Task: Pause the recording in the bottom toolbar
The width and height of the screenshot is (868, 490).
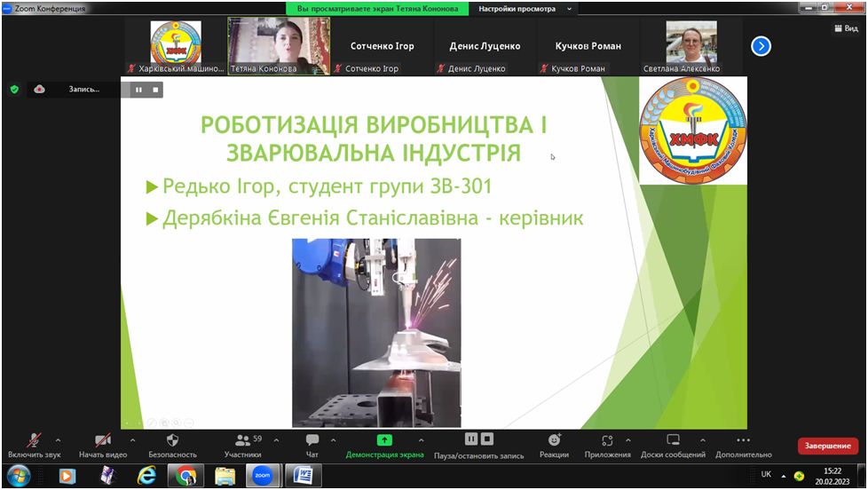Action: tap(471, 439)
